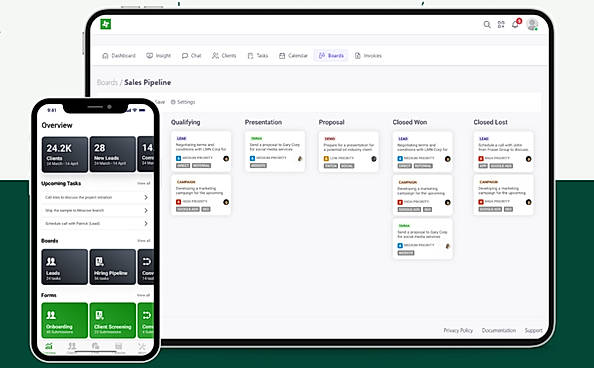Expand the Schedule call task chevron
Image resolution: width=594 pixels, height=368 pixels.
coord(146,224)
